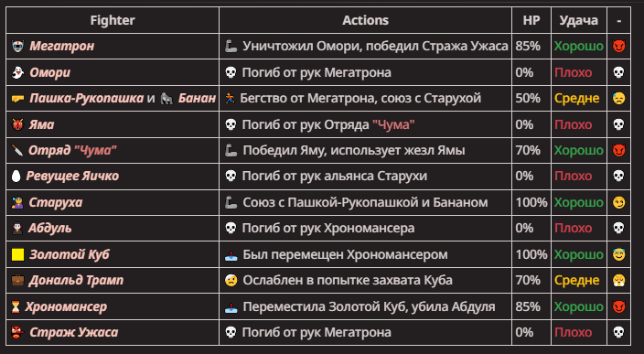Image resolution: width=644 pixels, height=354 pixels.
Task: Click the red "Чума" text in Яма's action
Action: 393,124
